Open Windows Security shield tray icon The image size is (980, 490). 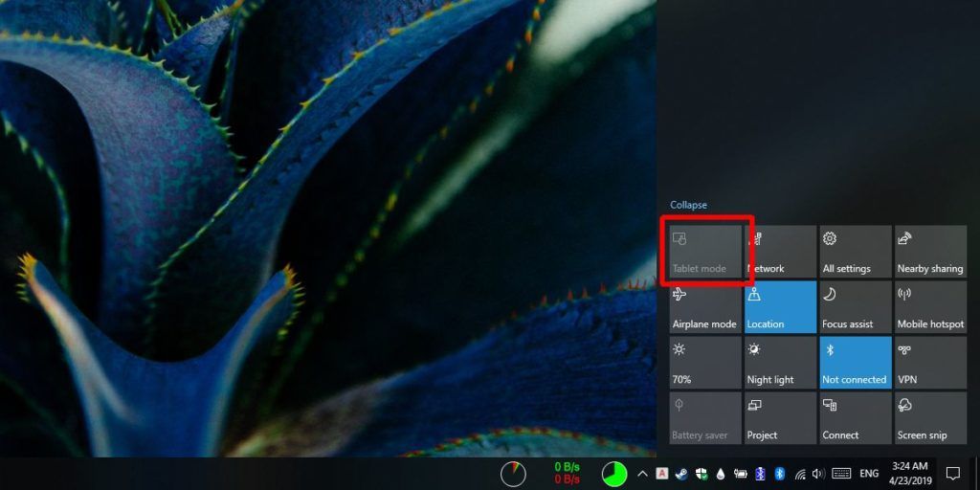point(702,474)
